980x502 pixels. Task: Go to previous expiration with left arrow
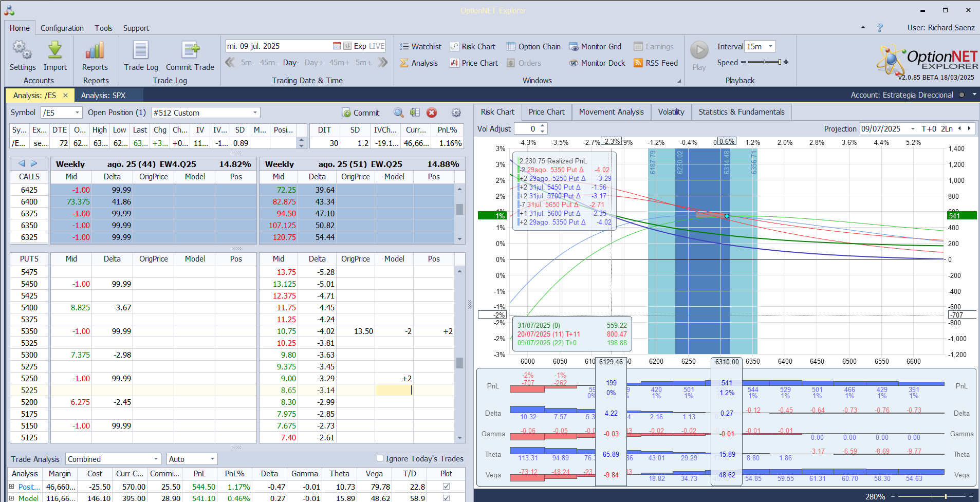coord(22,163)
